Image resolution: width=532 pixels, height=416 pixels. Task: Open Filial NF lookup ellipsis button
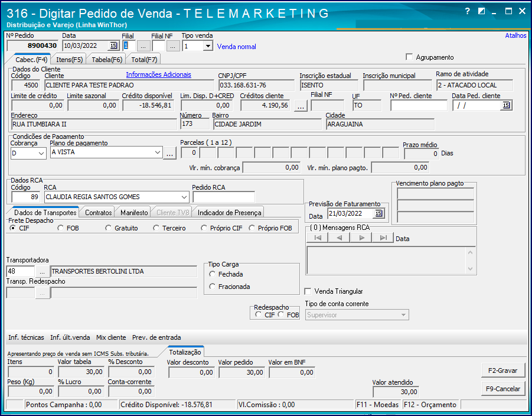point(172,46)
